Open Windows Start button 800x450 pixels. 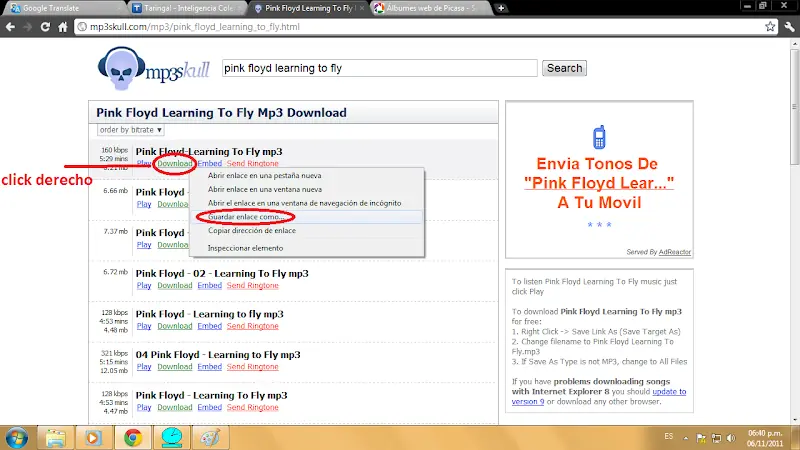pyautogui.click(x=16, y=438)
